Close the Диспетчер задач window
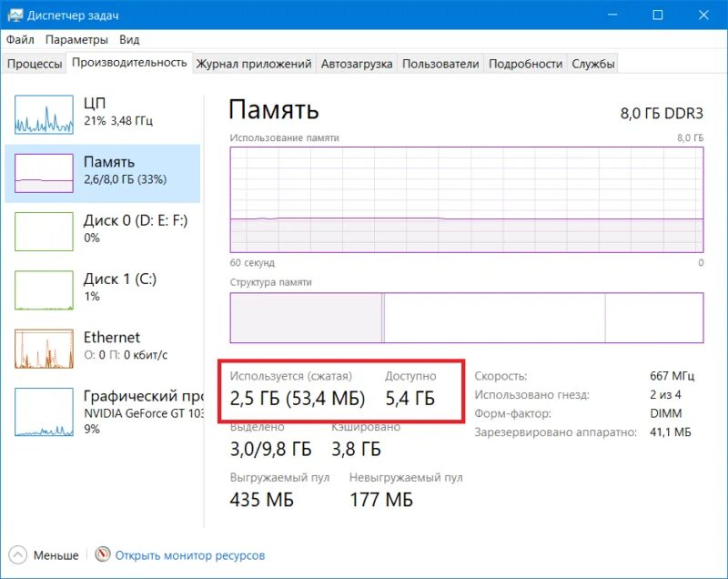The image size is (728, 579). pos(703,15)
